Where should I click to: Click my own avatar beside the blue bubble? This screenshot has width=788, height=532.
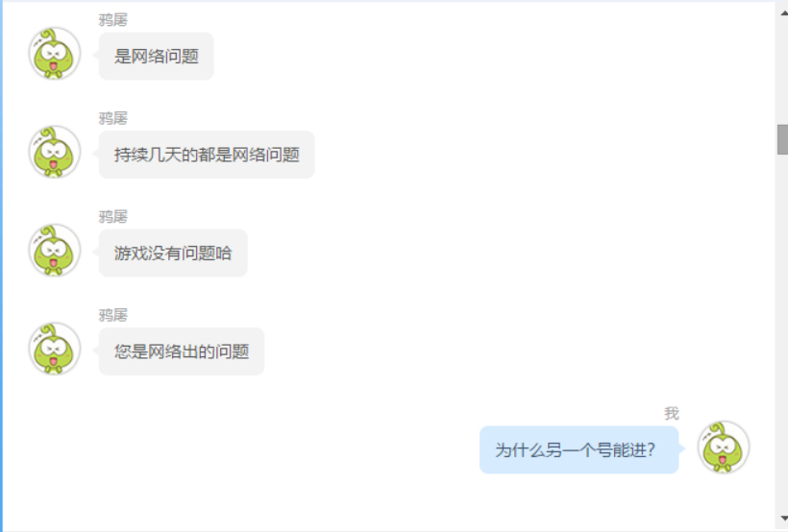coord(724,447)
